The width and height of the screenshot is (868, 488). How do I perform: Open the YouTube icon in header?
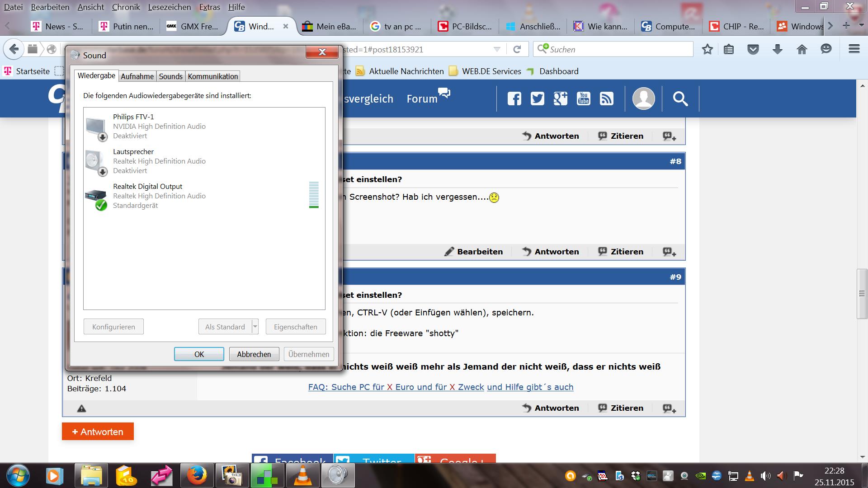[x=583, y=99]
